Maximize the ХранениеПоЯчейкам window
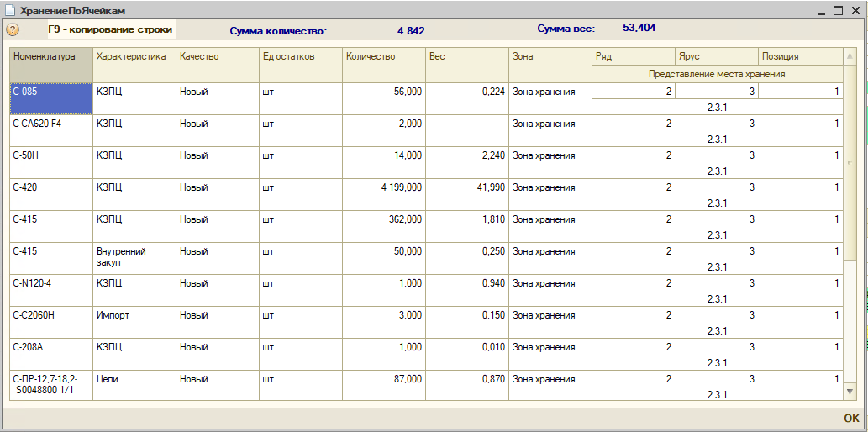 pos(838,10)
